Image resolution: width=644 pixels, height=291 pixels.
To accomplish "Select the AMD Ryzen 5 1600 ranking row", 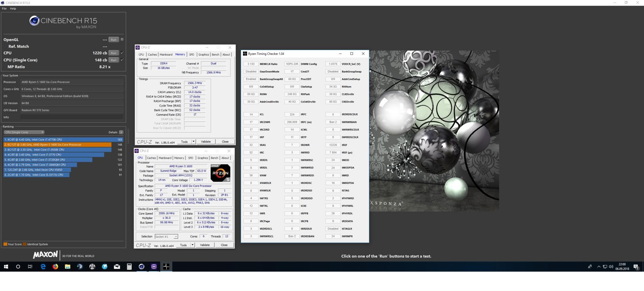I will coord(63,145).
